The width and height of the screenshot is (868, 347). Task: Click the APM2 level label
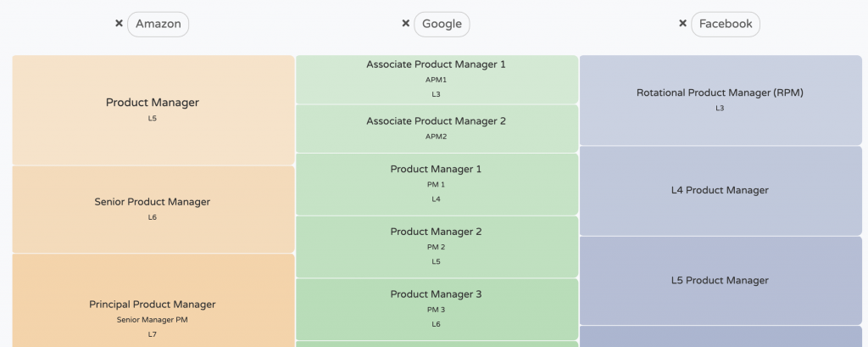436,137
